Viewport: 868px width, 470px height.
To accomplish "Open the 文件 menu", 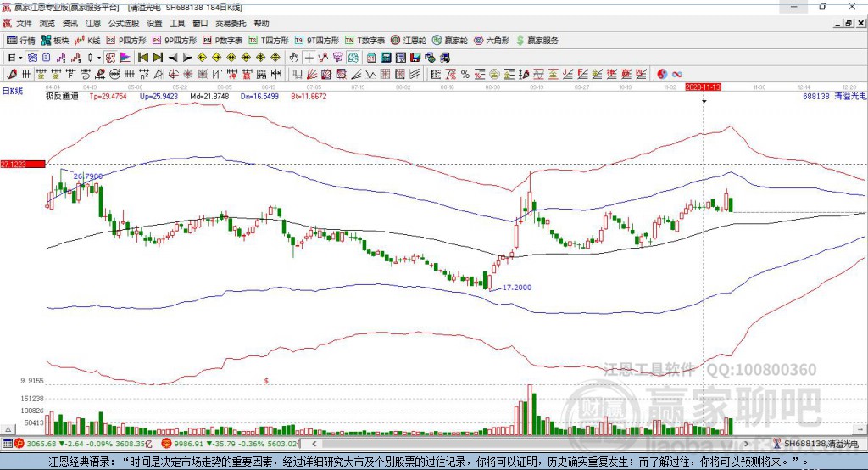I will (x=24, y=23).
